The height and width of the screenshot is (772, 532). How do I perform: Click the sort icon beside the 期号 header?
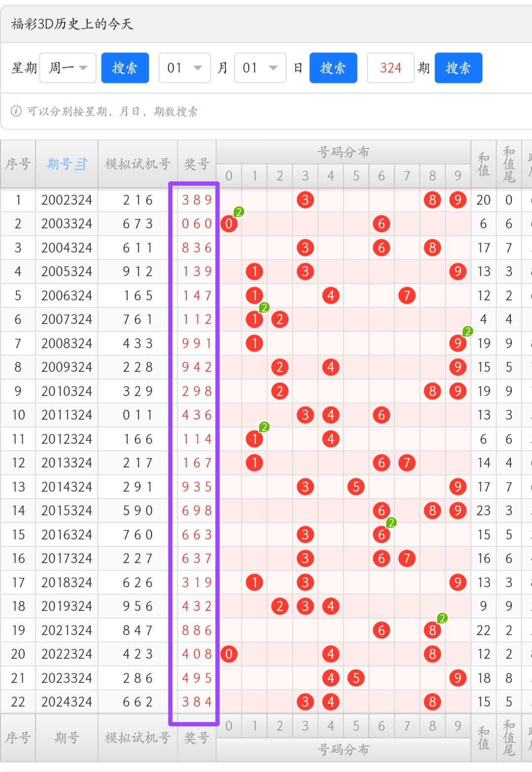click(x=83, y=164)
